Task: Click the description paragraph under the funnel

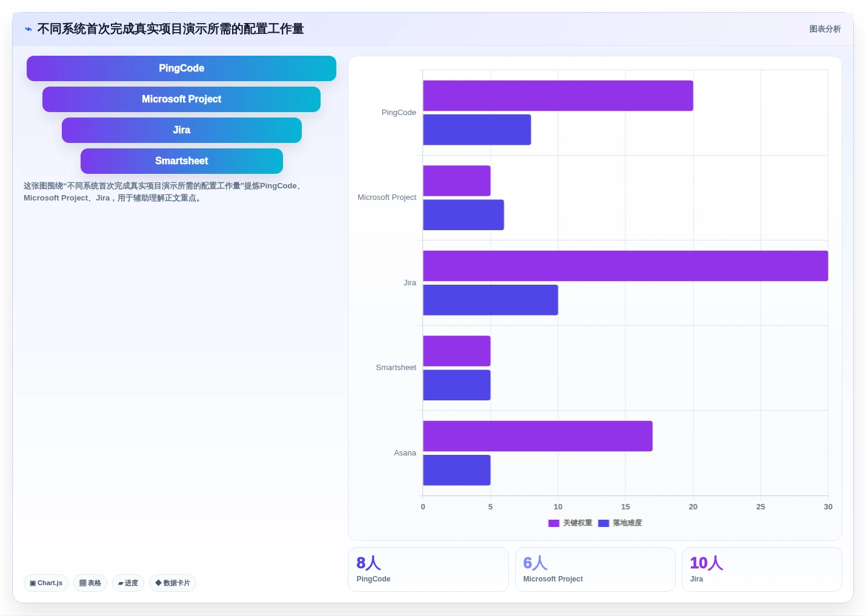Action: pos(164,192)
